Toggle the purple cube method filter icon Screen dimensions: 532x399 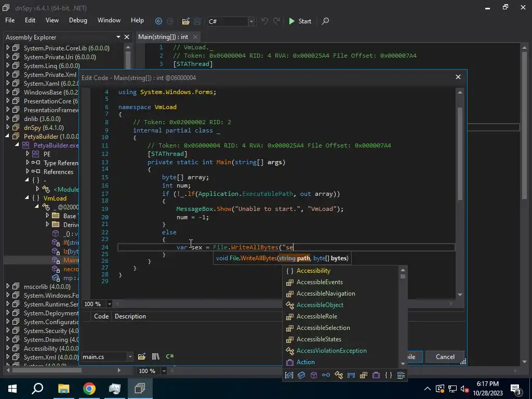pos(314,375)
